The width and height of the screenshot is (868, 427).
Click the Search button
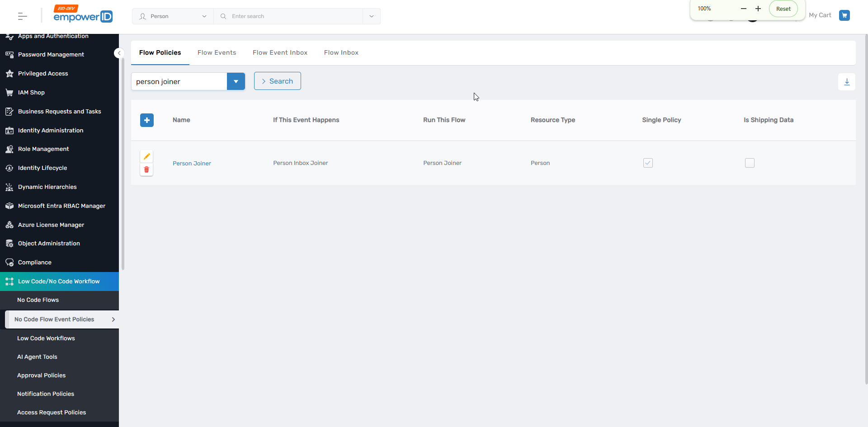coord(278,81)
